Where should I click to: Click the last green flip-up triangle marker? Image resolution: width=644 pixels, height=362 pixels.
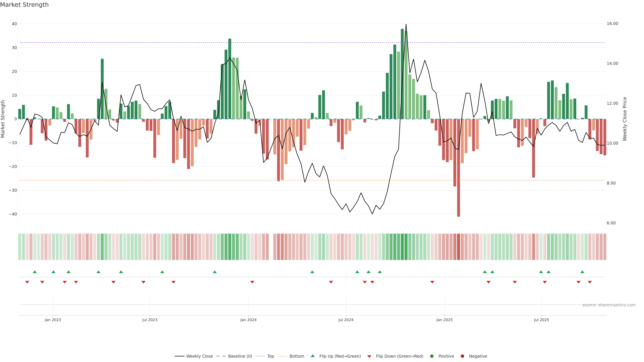click(582, 272)
